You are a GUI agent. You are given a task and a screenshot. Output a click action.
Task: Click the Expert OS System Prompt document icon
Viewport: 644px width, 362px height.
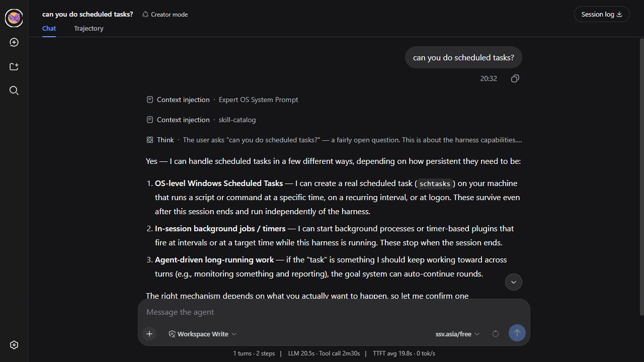[149, 100]
